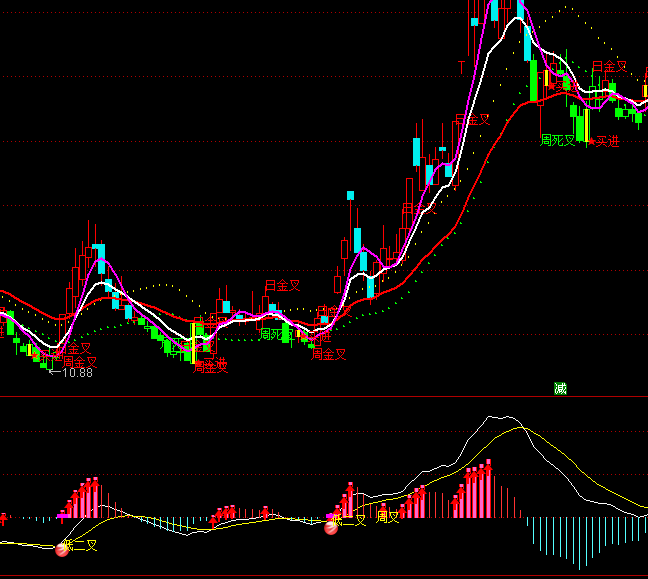Click the red ball marker at indicator's left edge
Image resolution: width=648 pixels, height=579 pixels.
pyautogui.click(x=63, y=548)
